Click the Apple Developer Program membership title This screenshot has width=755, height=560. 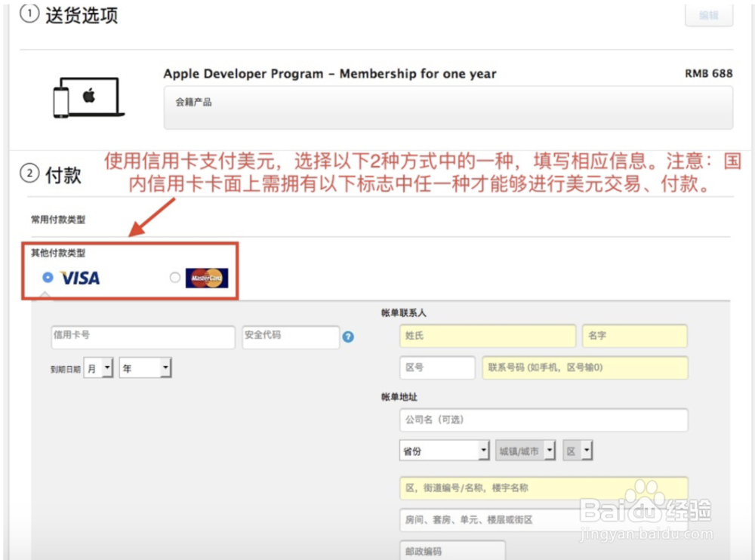point(330,74)
